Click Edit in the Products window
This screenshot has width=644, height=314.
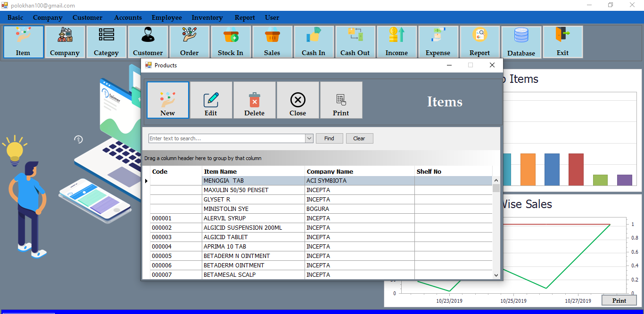tap(211, 100)
